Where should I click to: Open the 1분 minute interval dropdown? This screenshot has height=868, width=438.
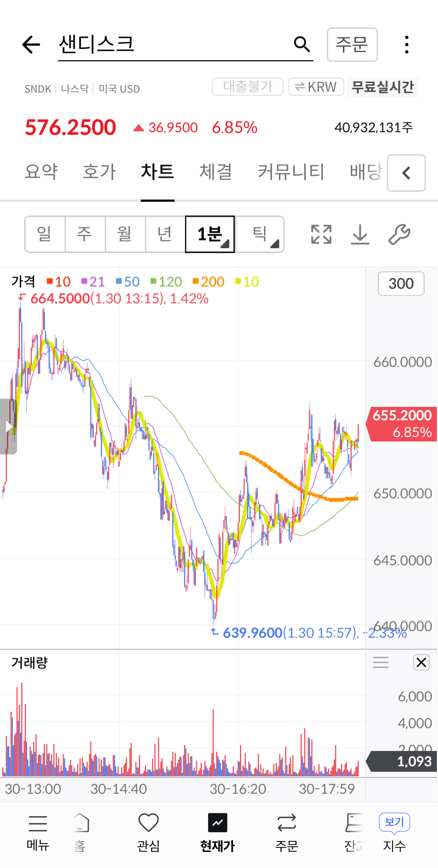210,234
